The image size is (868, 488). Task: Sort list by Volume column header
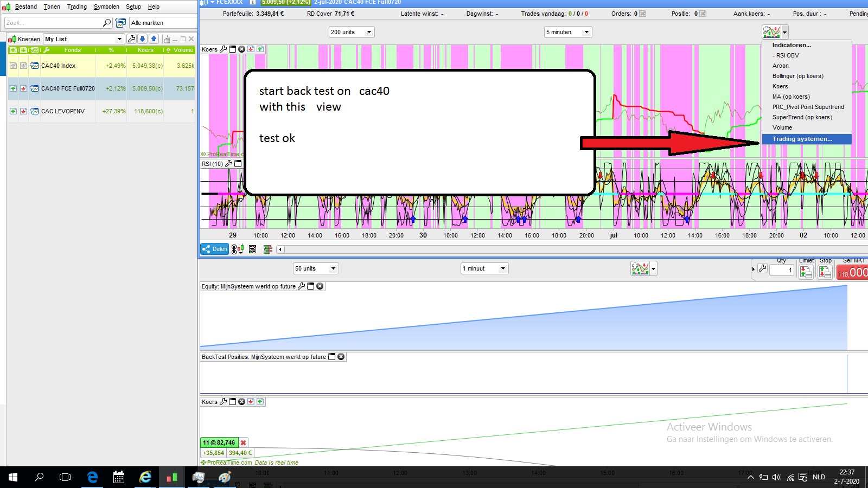pos(183,50)
